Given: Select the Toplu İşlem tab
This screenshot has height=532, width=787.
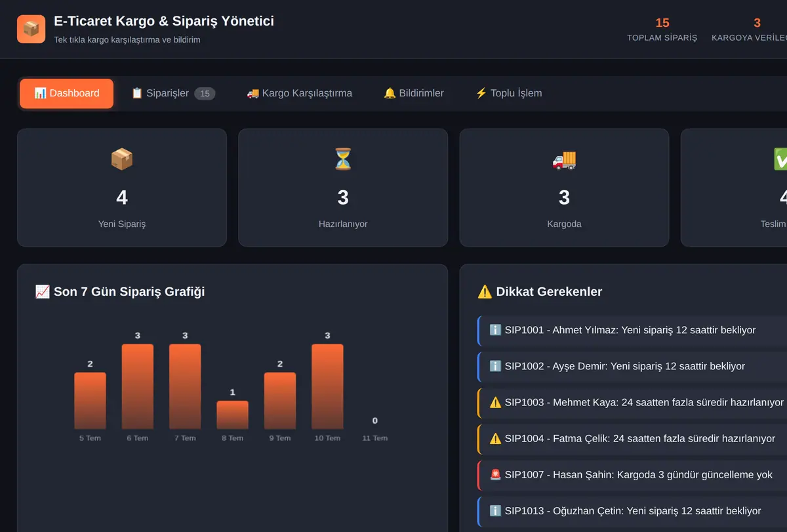Looking at the screenshot, I should tap(509, 93).
